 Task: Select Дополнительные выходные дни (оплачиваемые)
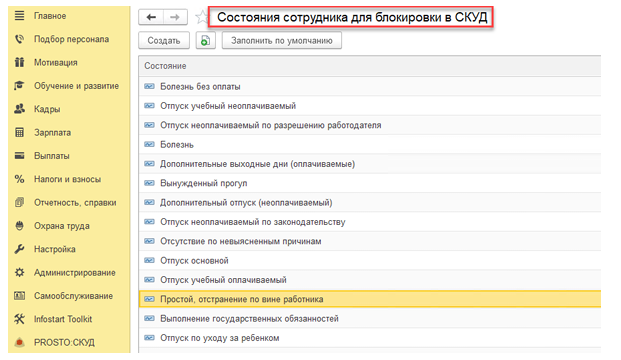click(x=370, y=164)
